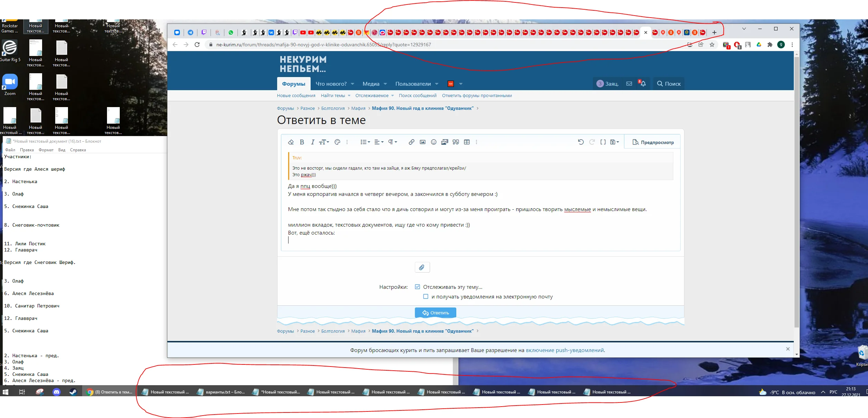868x418 pixels.
Task: Open the smilies picker
Action: tap(433, 142)
